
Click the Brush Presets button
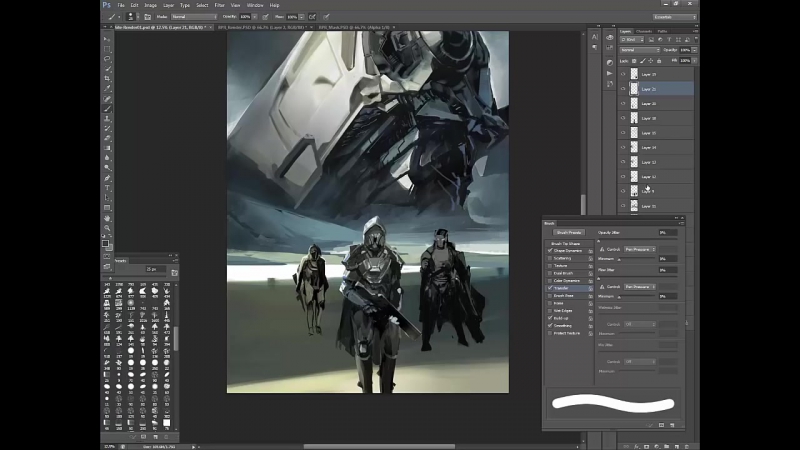pos(569,233)
